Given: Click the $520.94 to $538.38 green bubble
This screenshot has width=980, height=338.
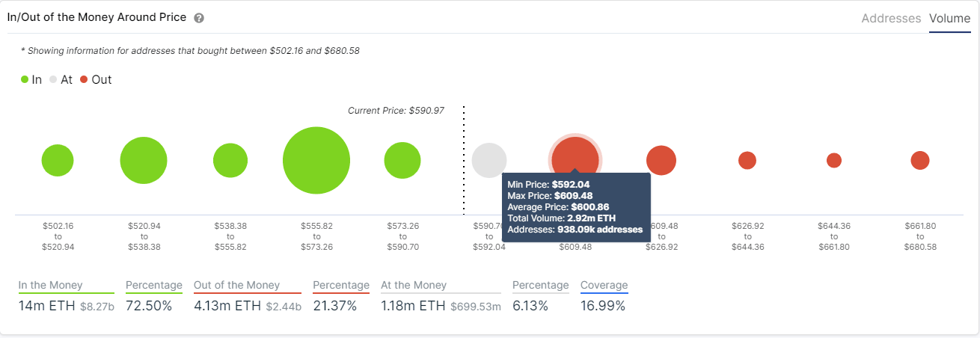Looking at the screenshot, I should [x=144, y=161].
